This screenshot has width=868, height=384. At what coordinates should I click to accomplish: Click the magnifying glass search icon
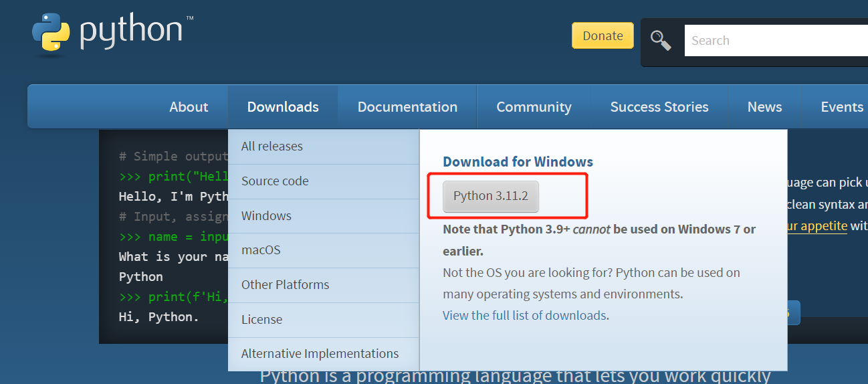point(661,41)
